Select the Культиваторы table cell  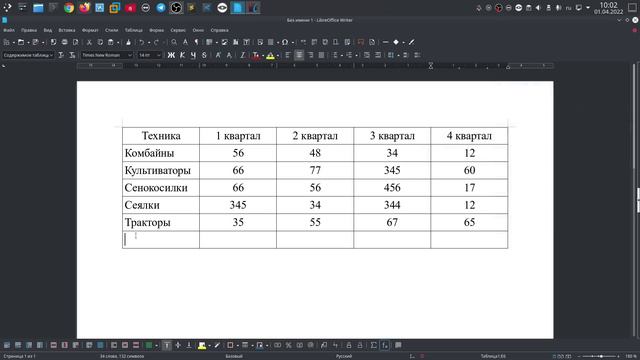[161, 170]
